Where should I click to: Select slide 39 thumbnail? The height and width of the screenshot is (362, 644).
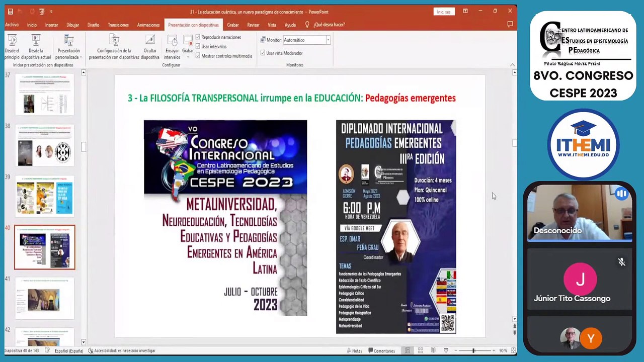[44, 196]
